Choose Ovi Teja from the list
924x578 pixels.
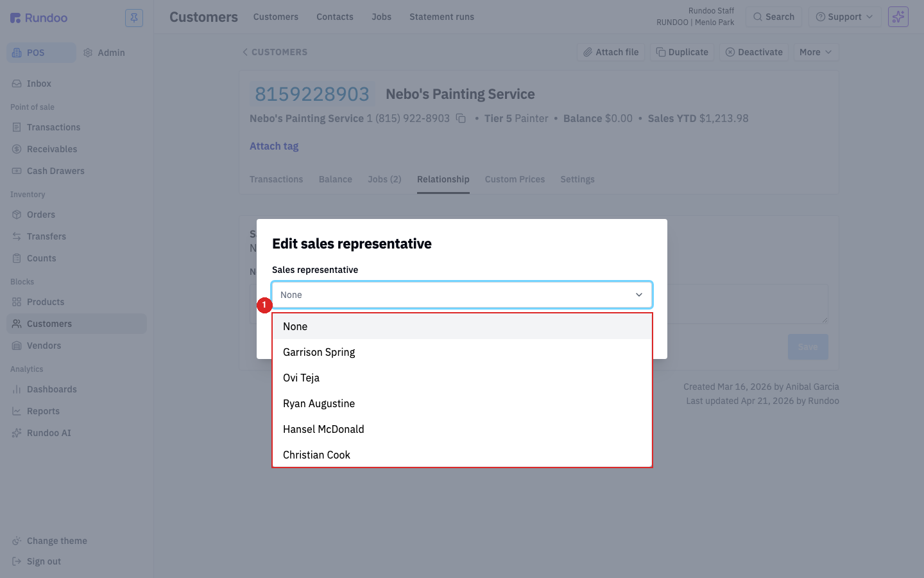[x=462, y=378]
